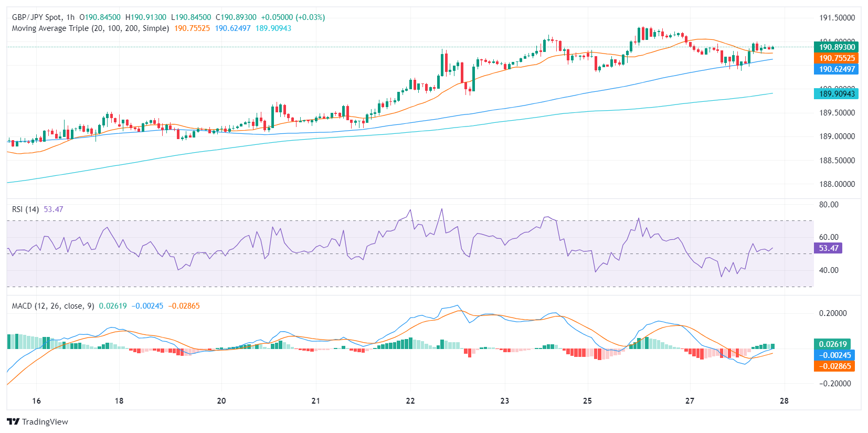Screen dimensions: 868x433
Task: Click date 27 on the time axis
Action: [690, 401]
